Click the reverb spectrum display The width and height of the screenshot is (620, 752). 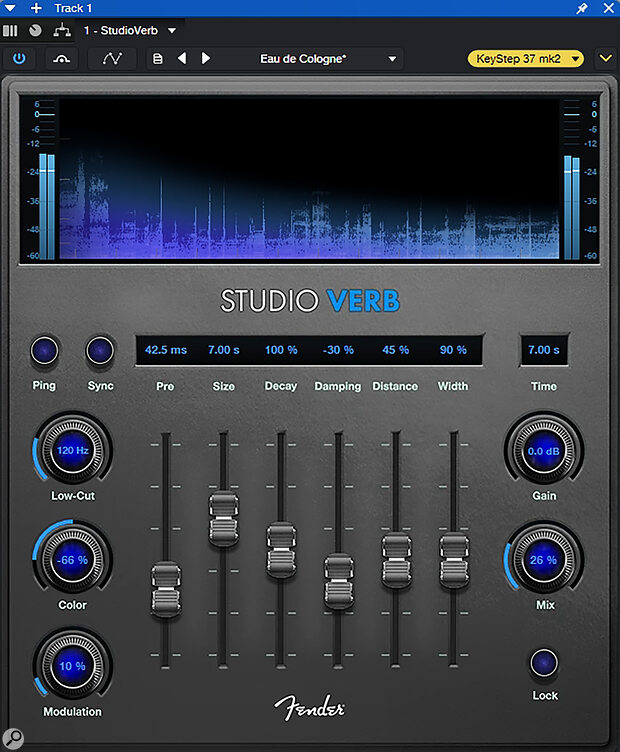pyautogui.click(x=309, y=179)
